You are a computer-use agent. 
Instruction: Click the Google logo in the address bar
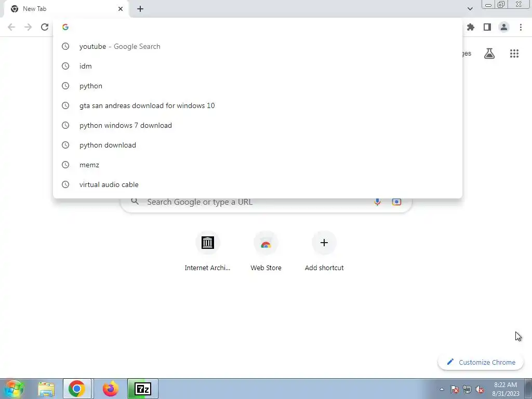pyautogui.click(x=65, y=27)
